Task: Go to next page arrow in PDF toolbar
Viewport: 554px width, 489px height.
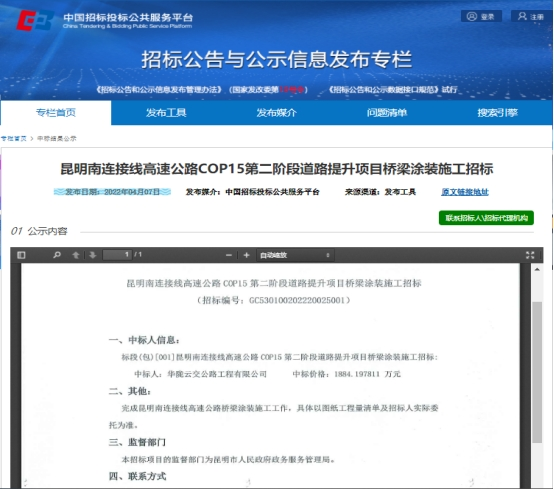Action: point(93,255)
